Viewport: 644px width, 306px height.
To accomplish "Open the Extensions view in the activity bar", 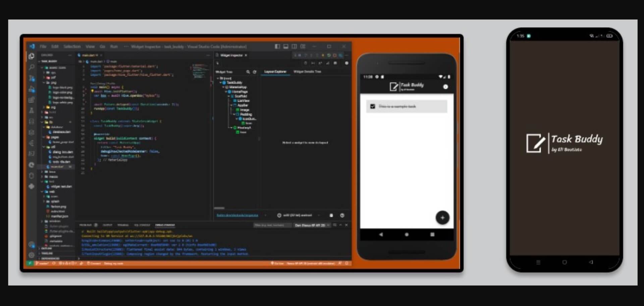I will pos(32,100).
